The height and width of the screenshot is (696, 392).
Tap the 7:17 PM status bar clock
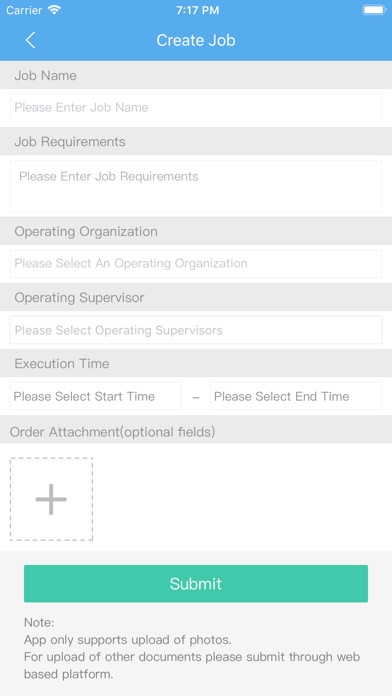click(198, 10)
